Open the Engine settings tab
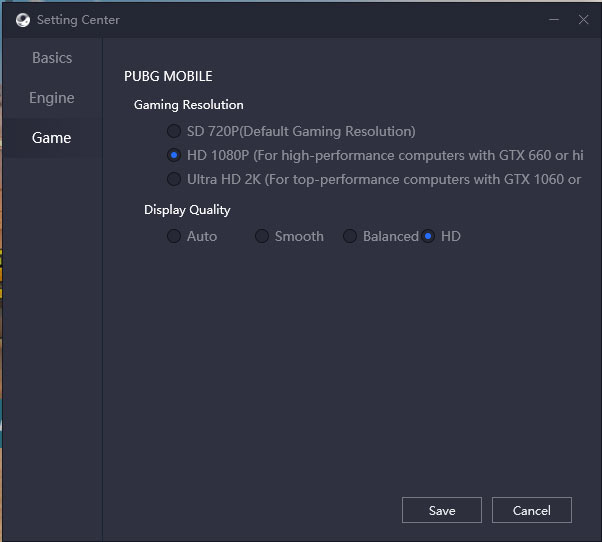This screenshot has width=602, height=542. 52,98
